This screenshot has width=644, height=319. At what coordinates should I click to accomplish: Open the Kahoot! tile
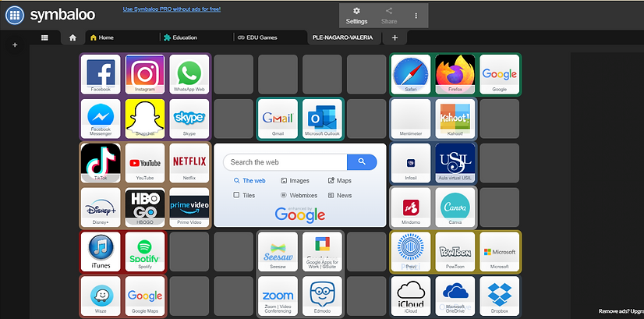pyautogui.click(x=455, y=119)
